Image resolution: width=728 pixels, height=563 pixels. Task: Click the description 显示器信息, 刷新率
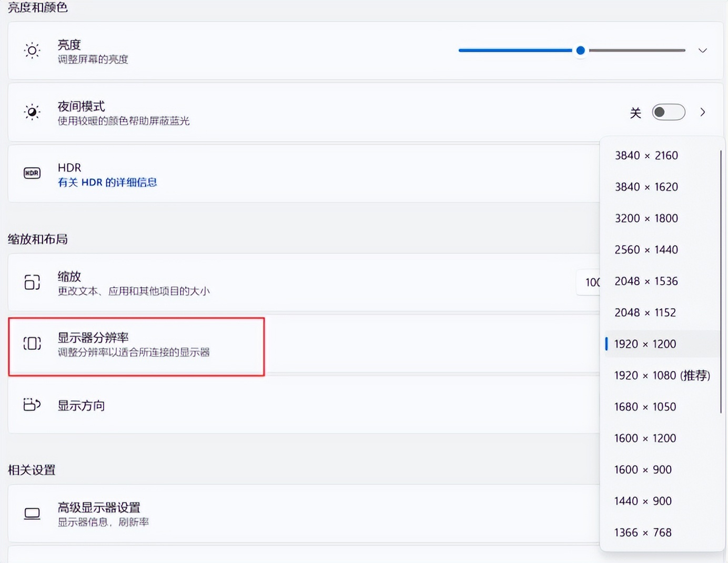103,522
